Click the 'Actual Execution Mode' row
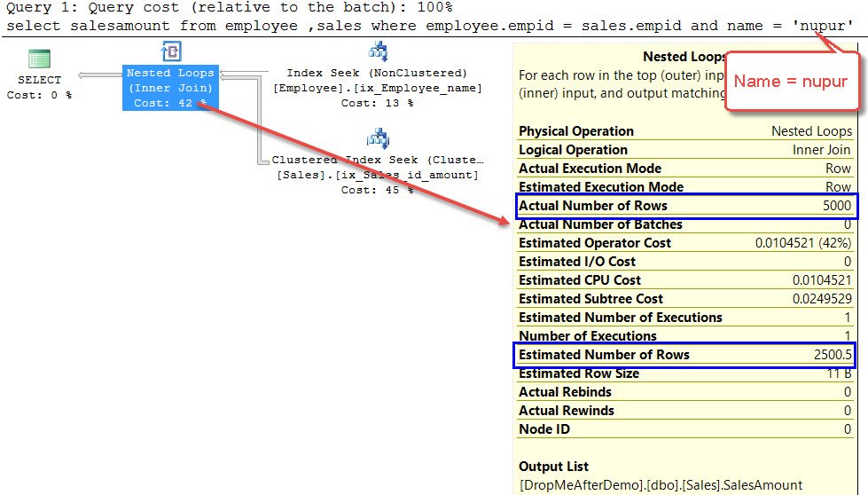Screen dimensions: 868x495 (x=685, y=169)
